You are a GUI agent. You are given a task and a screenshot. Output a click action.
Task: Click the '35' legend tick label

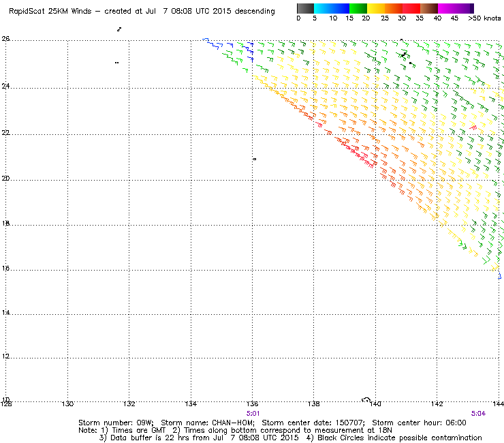coord(420,18)
